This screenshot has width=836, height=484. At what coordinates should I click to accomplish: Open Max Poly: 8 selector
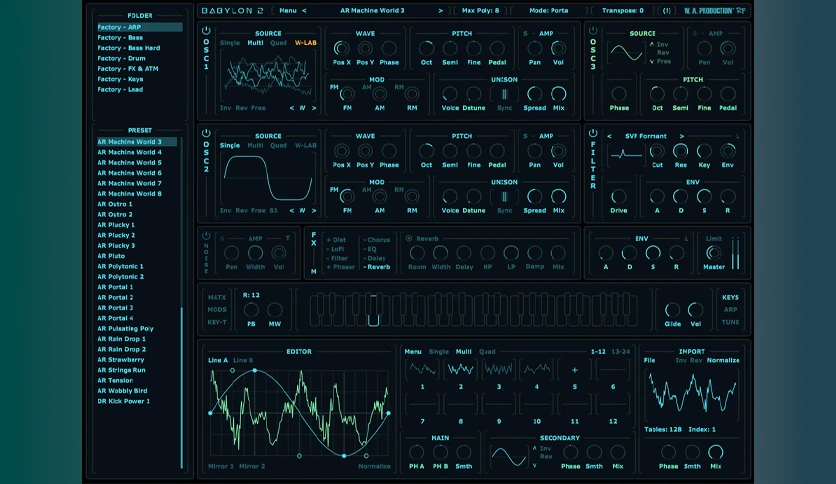(x=480, y=11)
